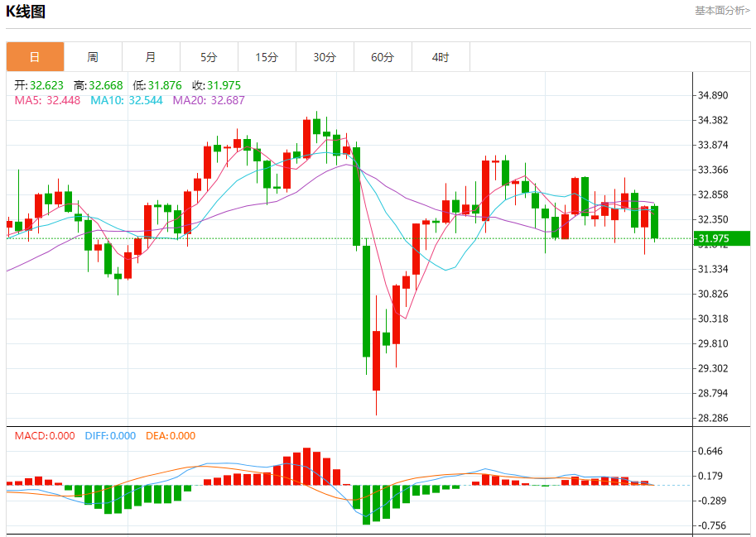Click the green 31.975 current price tag
The width and height of the screenshot is (756, 537).
(x=717, y=239)
